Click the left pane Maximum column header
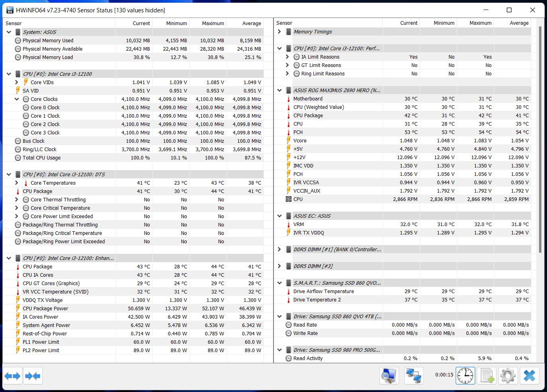Image resolution: width=547 pixels, height=392 pixels. 208,23
